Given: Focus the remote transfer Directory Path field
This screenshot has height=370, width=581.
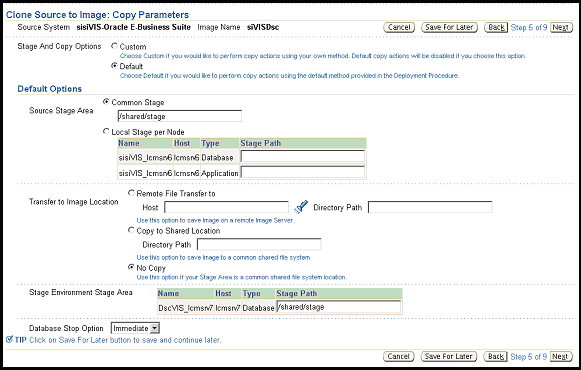Looking at the screenshot, I should [x=430, y=207].
